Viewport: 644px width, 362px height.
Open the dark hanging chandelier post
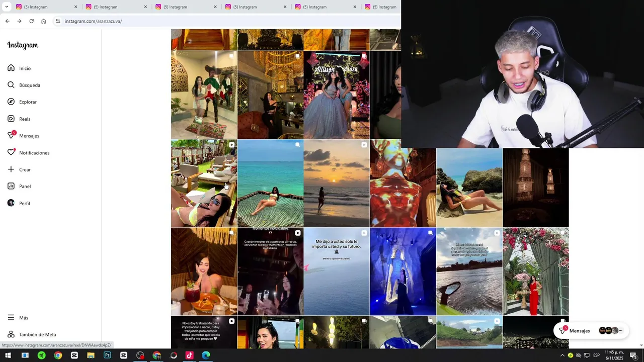(x=536, y=187)
